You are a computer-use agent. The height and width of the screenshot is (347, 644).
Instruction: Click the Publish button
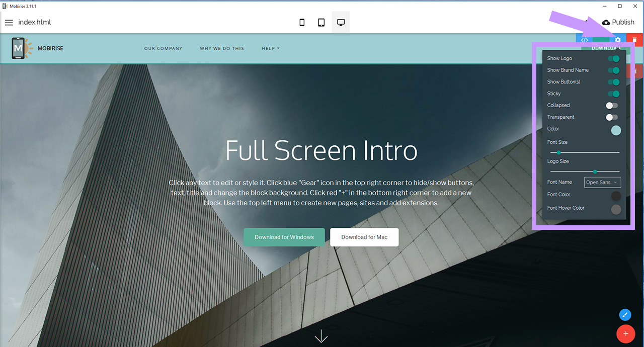click(618, 22)
